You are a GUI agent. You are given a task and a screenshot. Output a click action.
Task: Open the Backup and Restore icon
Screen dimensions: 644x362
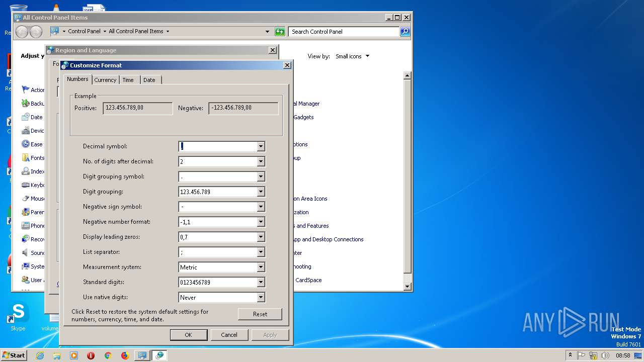click(26, 103)
